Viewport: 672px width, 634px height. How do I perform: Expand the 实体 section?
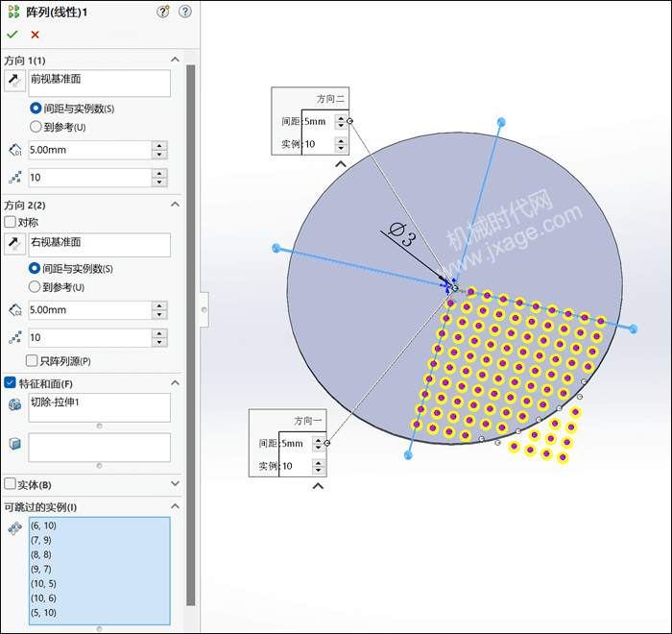pyautogui.click(x=176, y=483)
